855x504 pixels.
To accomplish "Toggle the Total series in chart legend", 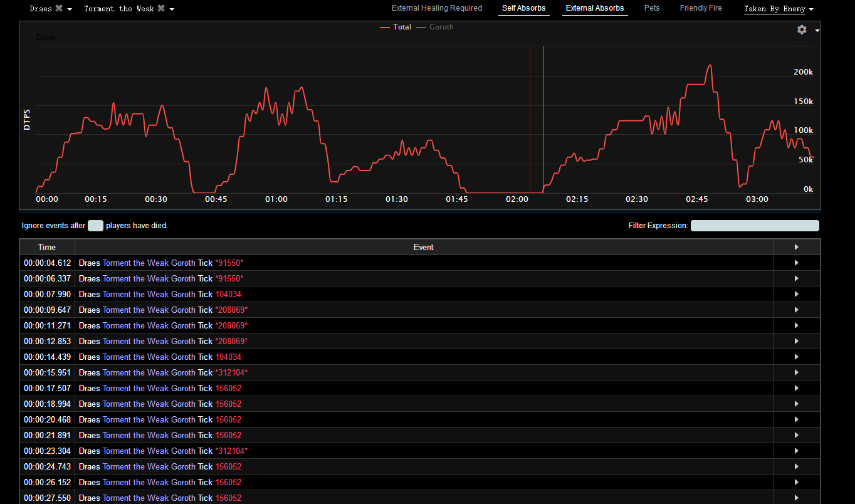I will click(396, 27).
